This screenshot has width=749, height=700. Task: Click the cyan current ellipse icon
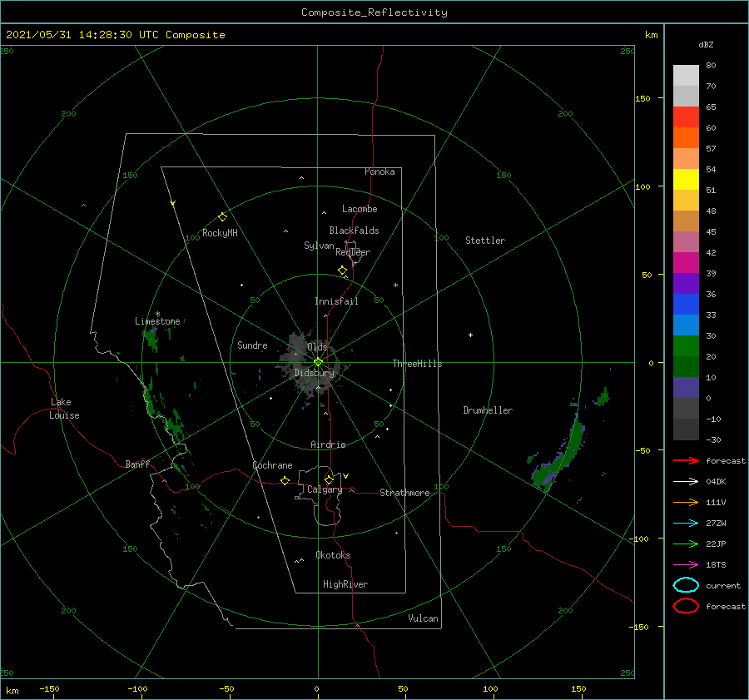[686, 585]
